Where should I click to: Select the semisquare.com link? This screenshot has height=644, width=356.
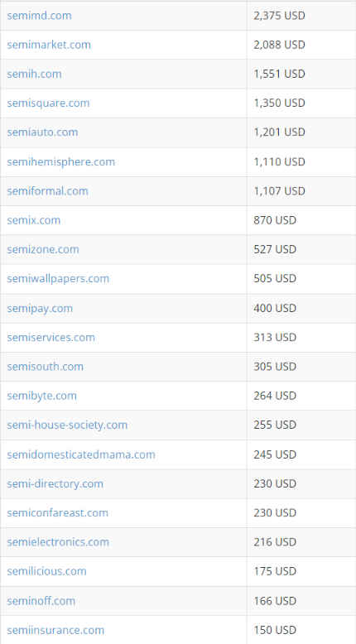[48, 103]
